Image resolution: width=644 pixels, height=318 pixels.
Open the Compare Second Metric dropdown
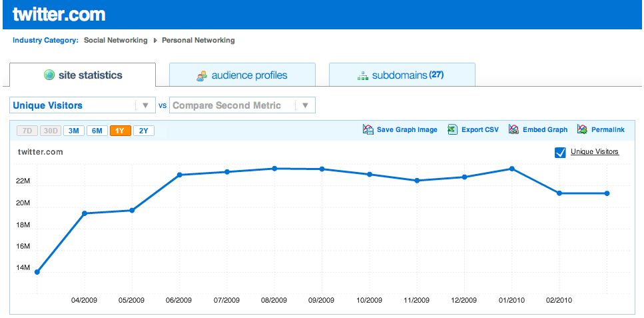pyautogui.click(x=242, y=105)
